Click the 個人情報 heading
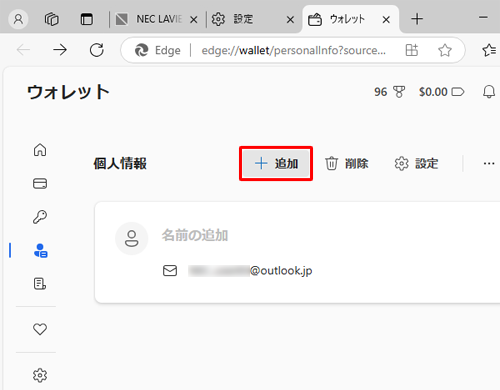The height and width of the screenshot is (390, 500). tap(120, 163)
